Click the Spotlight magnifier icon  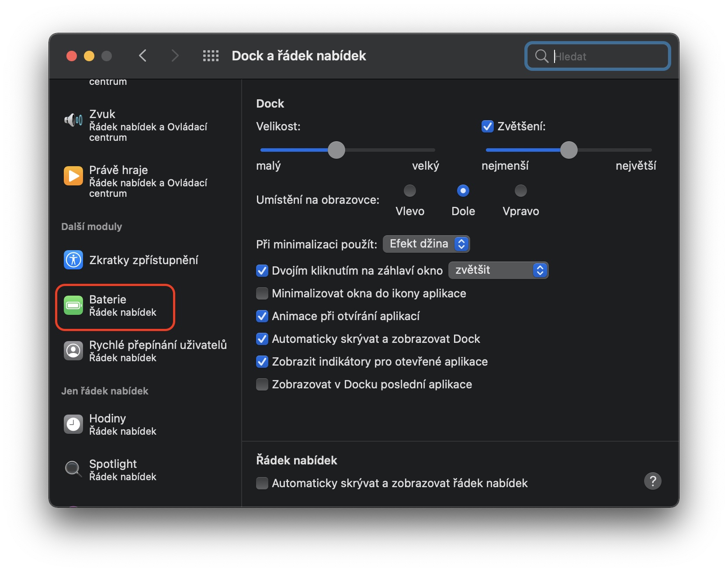pyautogui.click(x=73, y=469)
